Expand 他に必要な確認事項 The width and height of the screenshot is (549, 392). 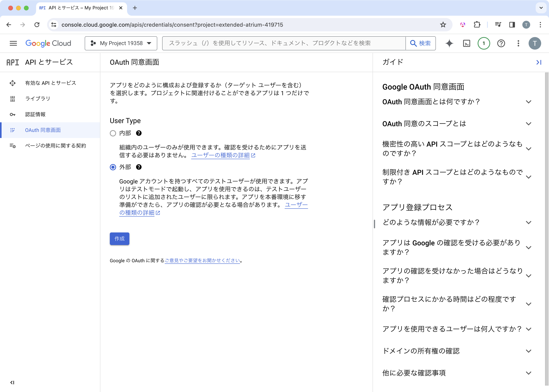click(x=457, y=373)
